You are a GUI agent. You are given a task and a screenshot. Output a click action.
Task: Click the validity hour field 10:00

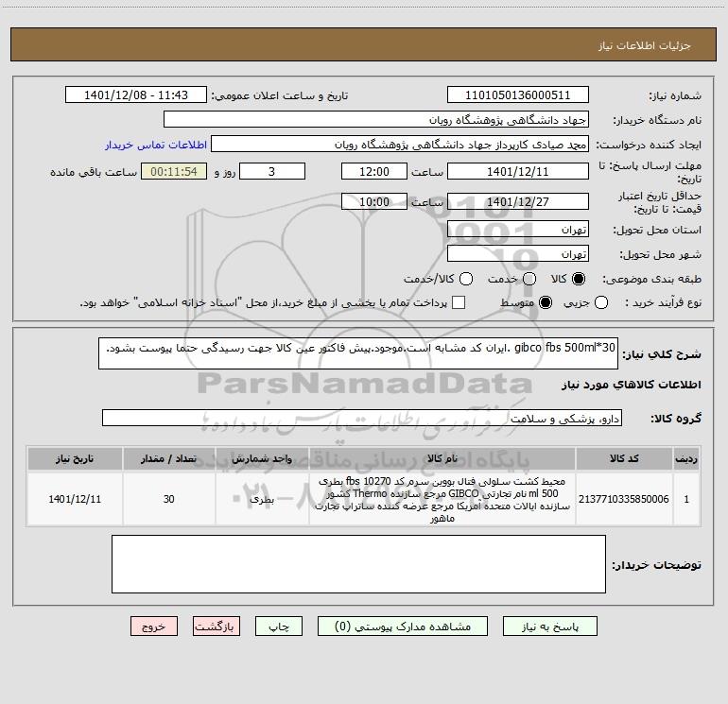(374, 201)
